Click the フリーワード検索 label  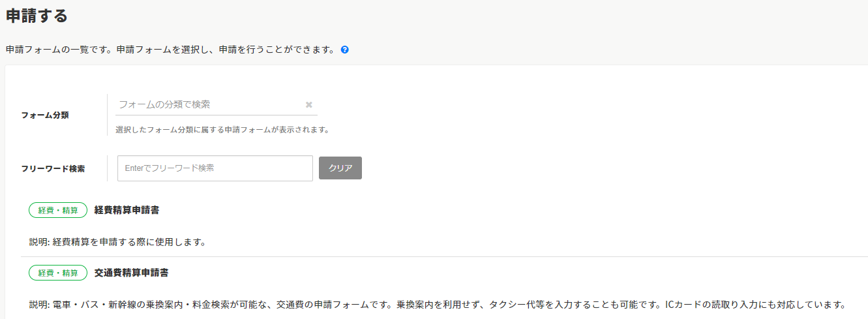(x=53, y=168)
